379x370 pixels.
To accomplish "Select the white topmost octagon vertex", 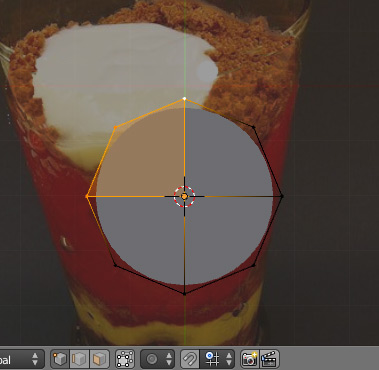I will coord(184,99).
